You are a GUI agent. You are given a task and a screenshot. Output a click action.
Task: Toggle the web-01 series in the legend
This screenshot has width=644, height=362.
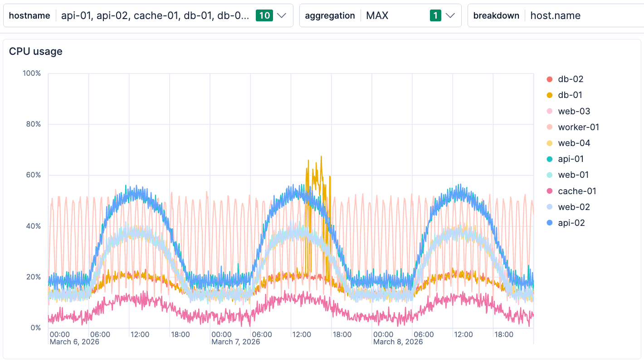coord(573,175)
